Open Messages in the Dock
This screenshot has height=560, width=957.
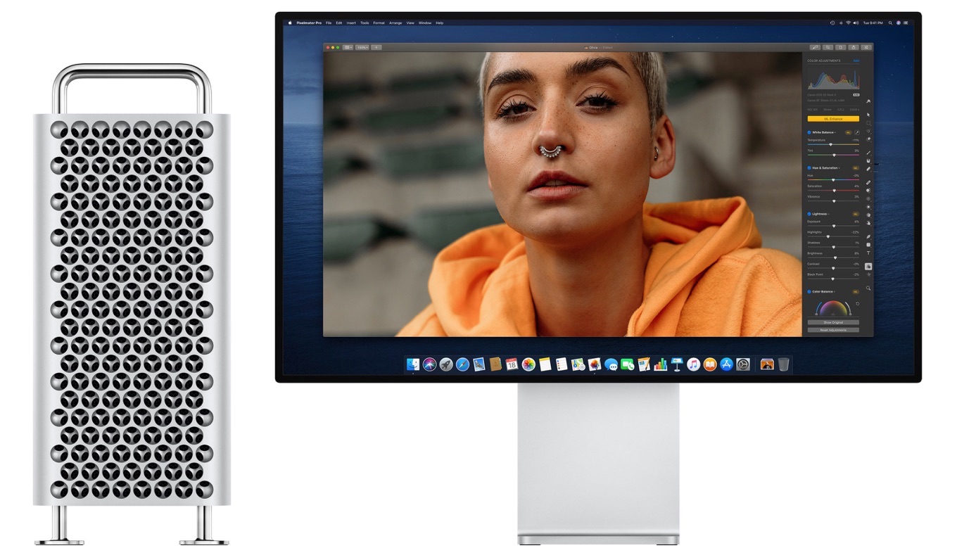611,364
